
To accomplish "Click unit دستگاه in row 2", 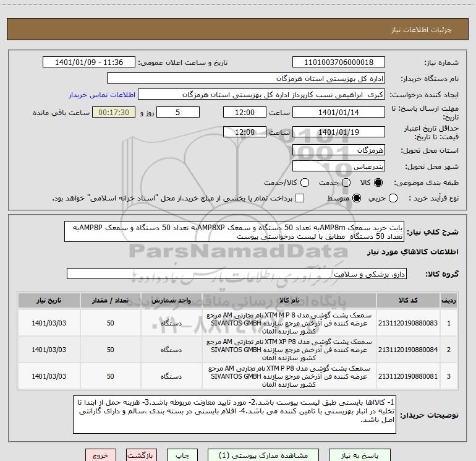I will (171, 350).
